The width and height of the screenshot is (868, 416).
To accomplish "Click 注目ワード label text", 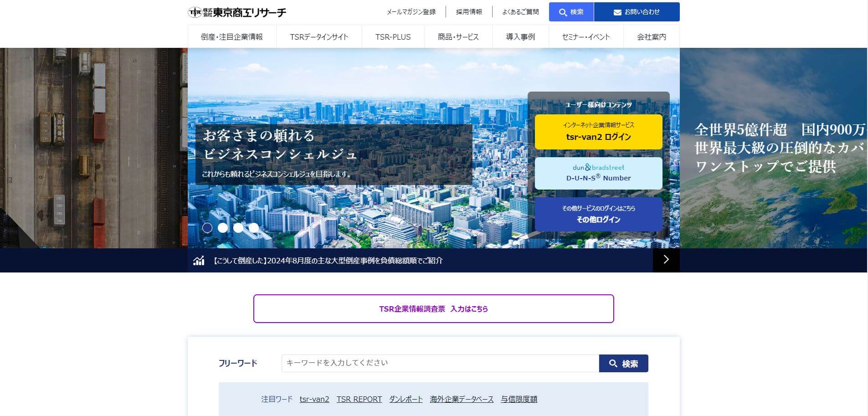I will tap(277, 399).
